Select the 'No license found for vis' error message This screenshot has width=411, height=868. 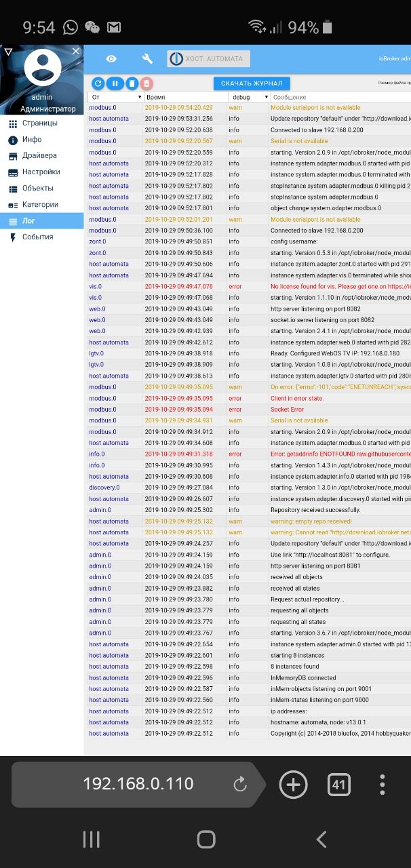(340, 287)
